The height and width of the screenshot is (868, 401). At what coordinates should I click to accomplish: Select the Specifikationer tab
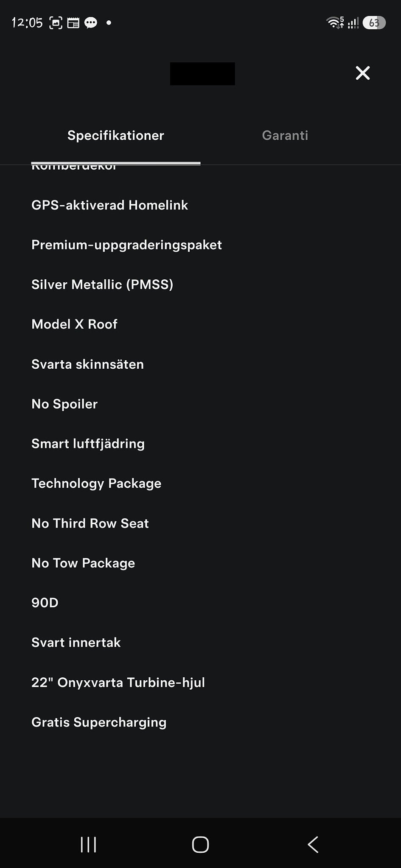point(115,135)
